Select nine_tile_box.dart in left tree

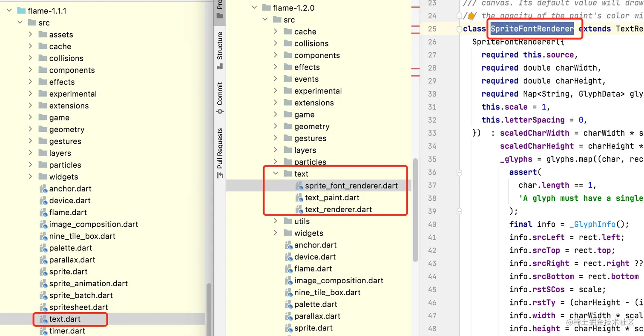click(82, 236)
